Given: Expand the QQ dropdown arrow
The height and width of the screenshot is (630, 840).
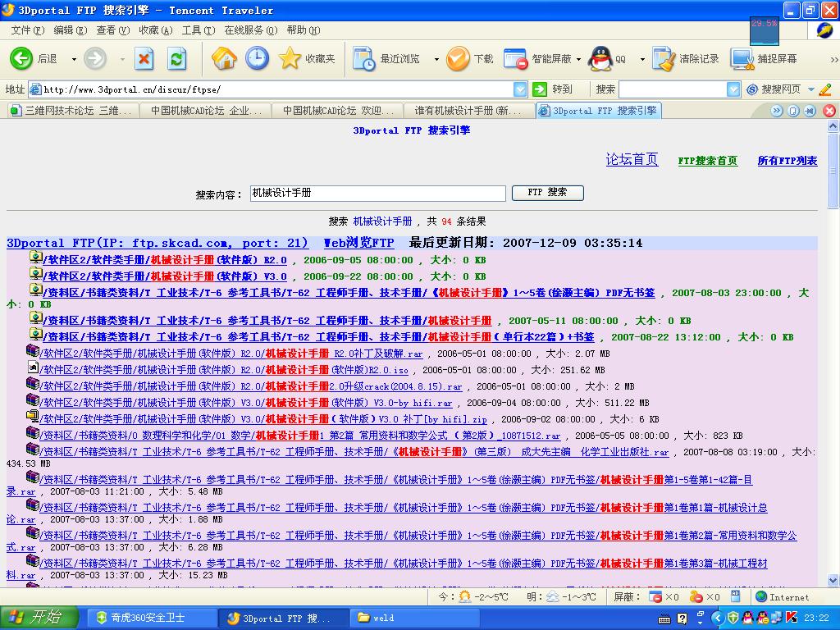Looking at the screenshot, I should tap(642, 59).
